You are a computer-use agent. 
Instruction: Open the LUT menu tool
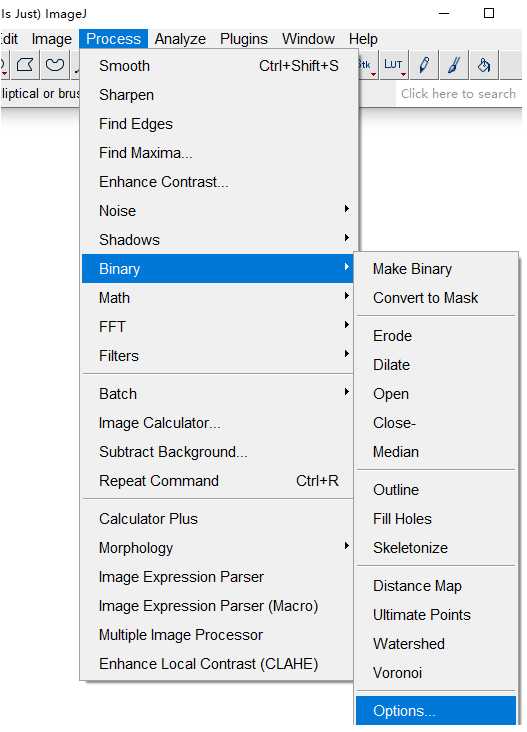[393, 64]
